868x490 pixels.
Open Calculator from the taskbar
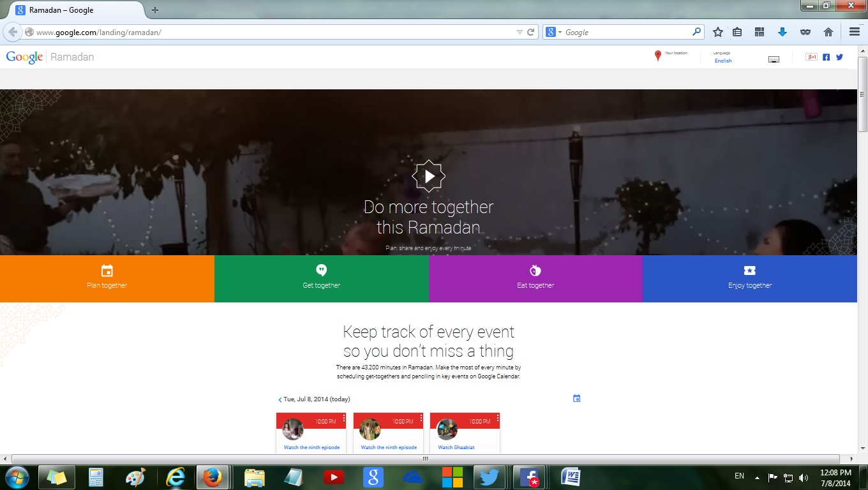(x=96, y=477)
